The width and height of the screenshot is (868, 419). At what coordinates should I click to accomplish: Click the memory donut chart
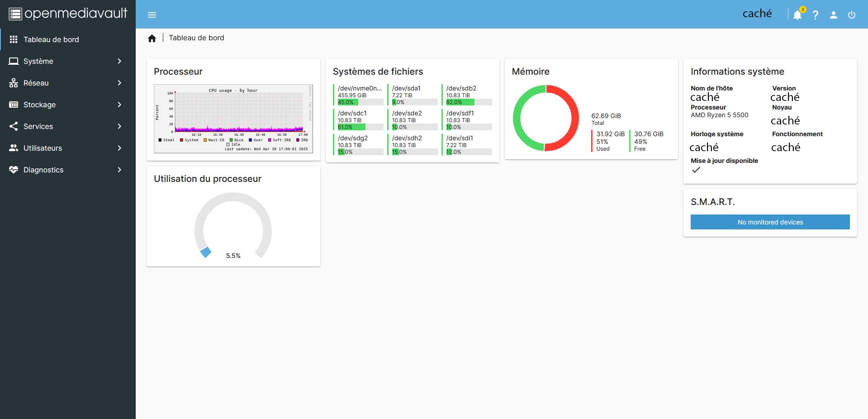[x=545, y=118]
